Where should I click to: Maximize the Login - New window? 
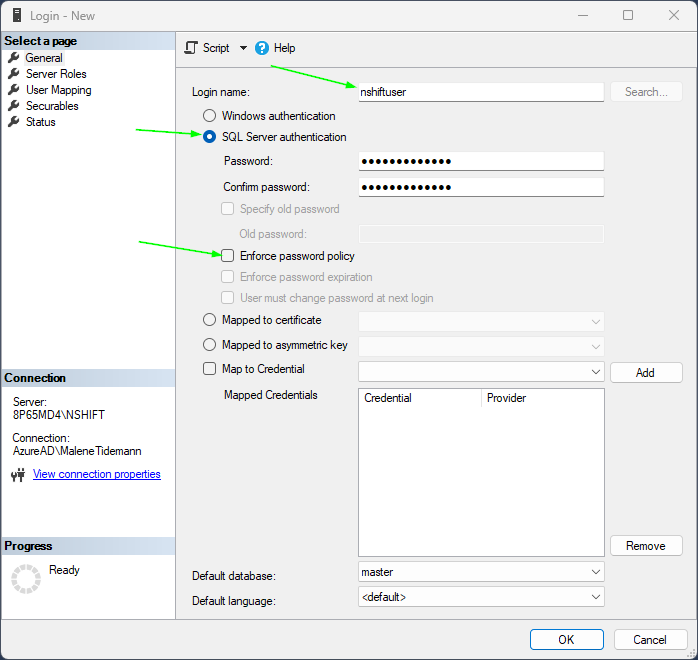(628, 15)
